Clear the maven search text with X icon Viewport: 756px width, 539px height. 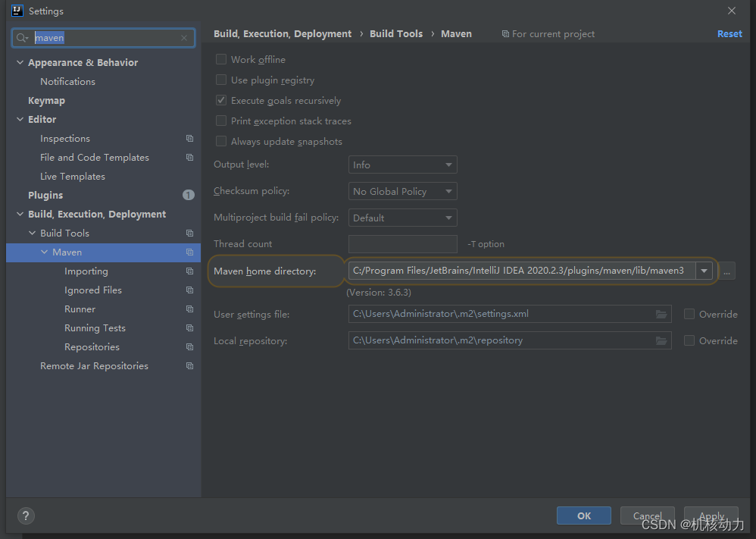click(x=184, y=38)
